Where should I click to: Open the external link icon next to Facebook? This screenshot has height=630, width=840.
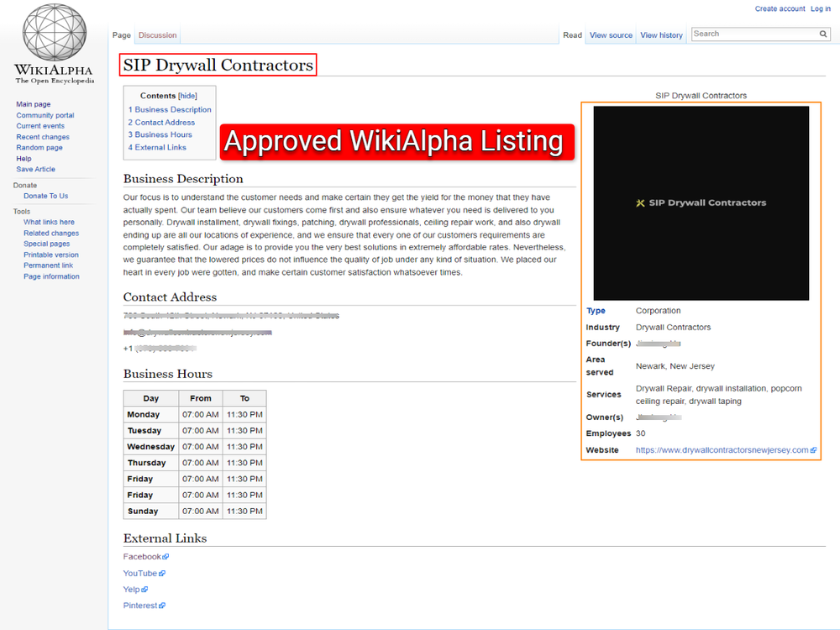pos(165,555)
